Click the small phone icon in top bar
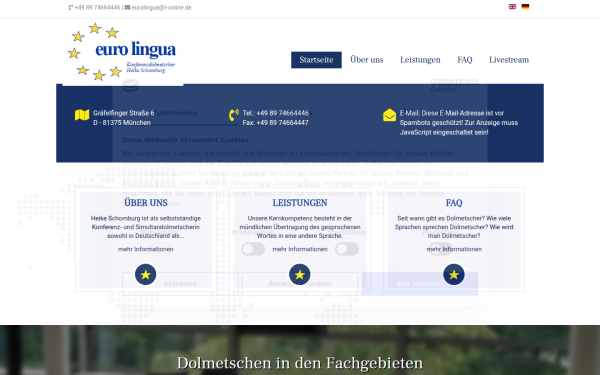Viewport: 600px width, 375px height. (x=71, y=8)
